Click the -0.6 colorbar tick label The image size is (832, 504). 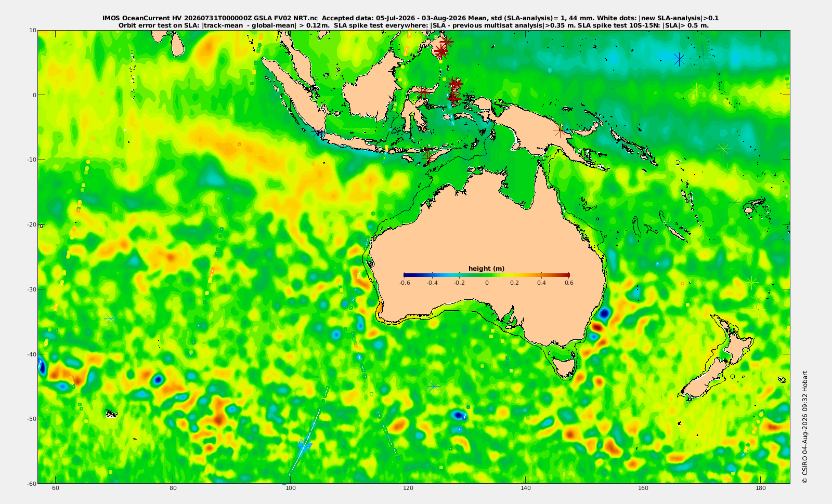click(x=405, y=283)
